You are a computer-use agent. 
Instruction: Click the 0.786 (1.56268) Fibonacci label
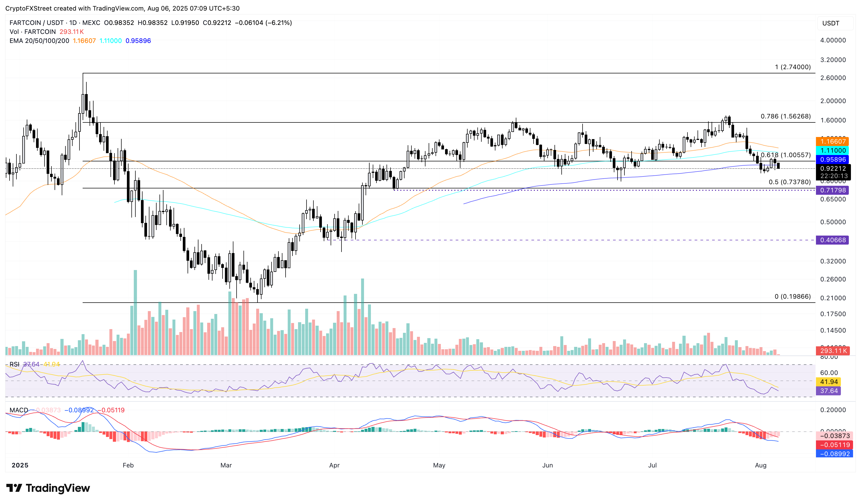click(785, 117)
